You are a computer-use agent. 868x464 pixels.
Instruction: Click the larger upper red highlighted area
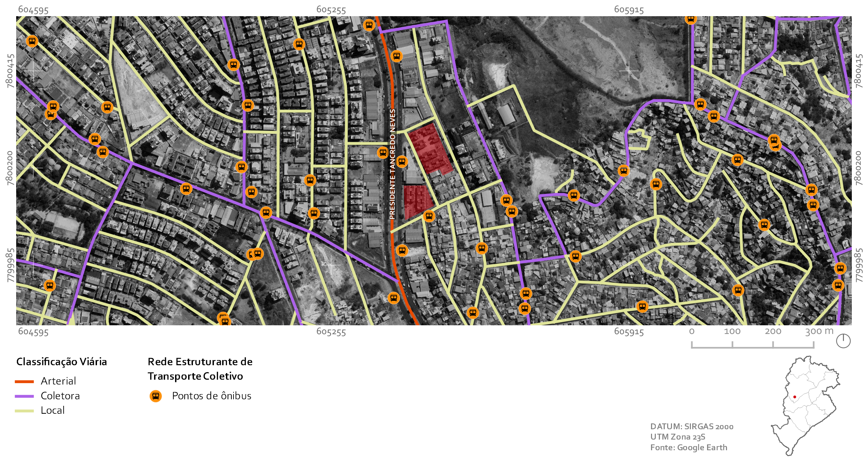tap(431, 149)
